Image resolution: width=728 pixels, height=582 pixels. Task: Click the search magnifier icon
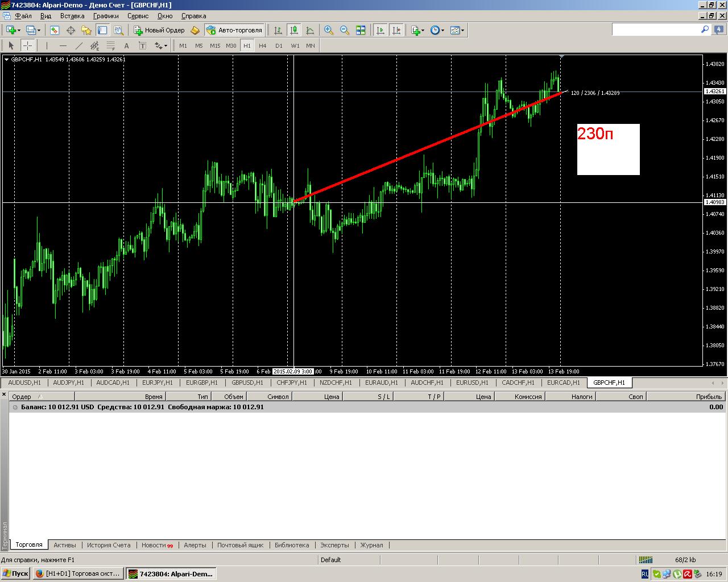[705, 30]
